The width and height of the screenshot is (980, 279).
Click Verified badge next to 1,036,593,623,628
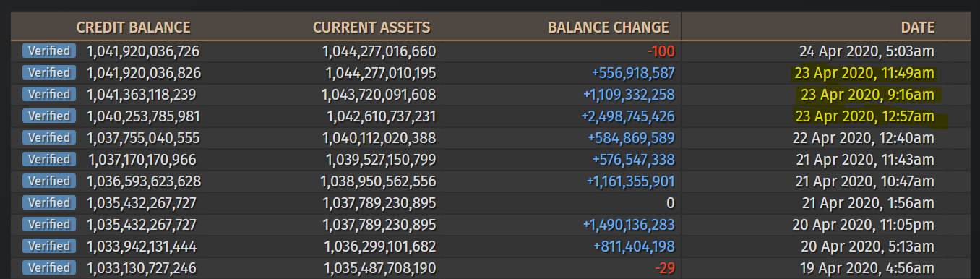(x=49, y=181)
